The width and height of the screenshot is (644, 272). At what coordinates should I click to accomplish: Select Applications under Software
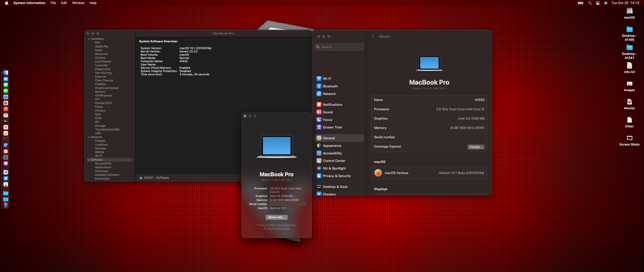pos(103,167)
